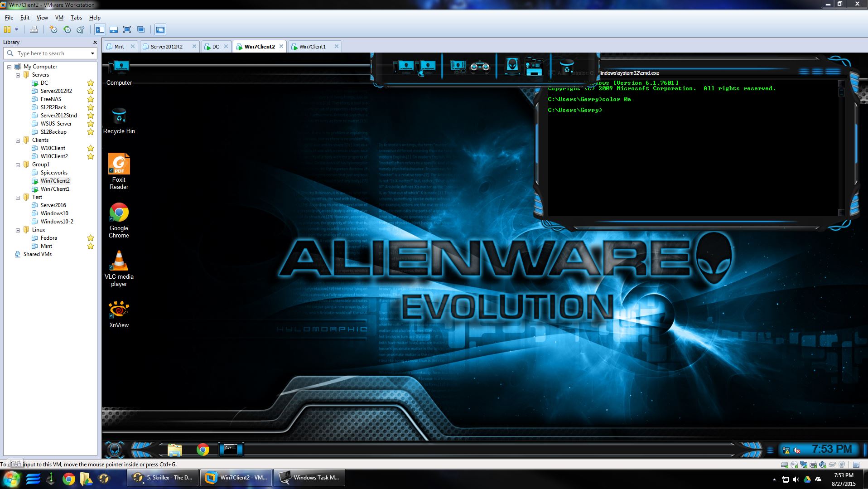Image resolution: width=868 pixels, height=489 pixels.
Task: Open the message log icon in status bar
Action: pyautogui.click(x=856, y=465)
